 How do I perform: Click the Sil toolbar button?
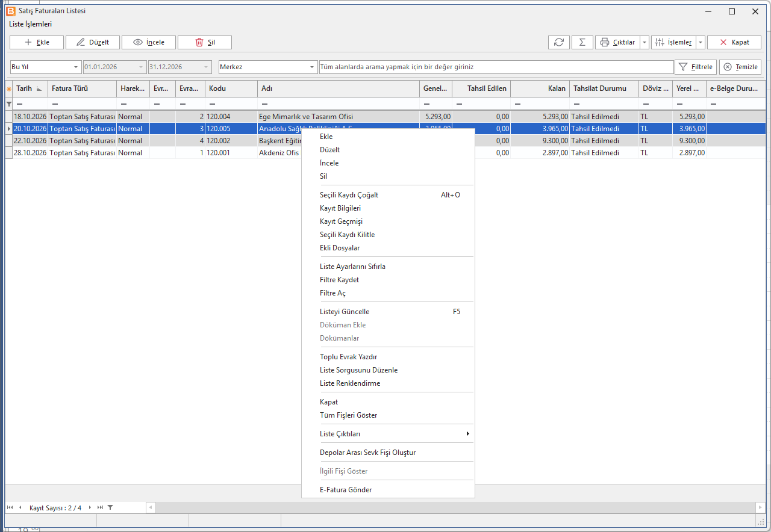pyautogui.click(x=205, y=42)
